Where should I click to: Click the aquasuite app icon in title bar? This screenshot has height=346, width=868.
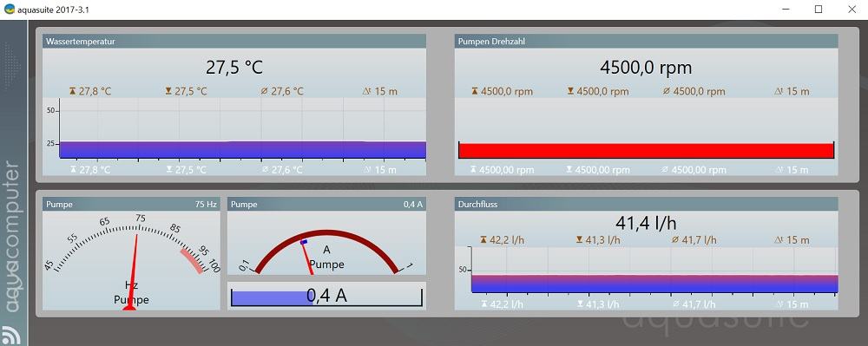(x=9, y=10)
